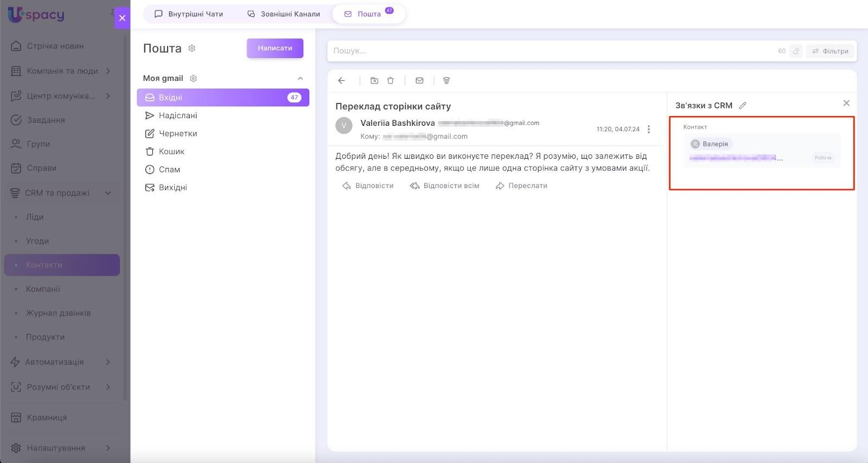Open Надіслані folder

pyautogui.click(x=223, y=115)
